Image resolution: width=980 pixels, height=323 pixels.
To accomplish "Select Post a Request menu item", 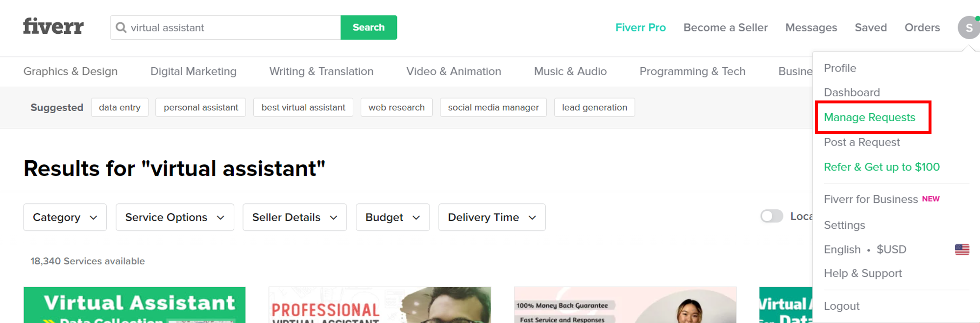I will [862, 142].
